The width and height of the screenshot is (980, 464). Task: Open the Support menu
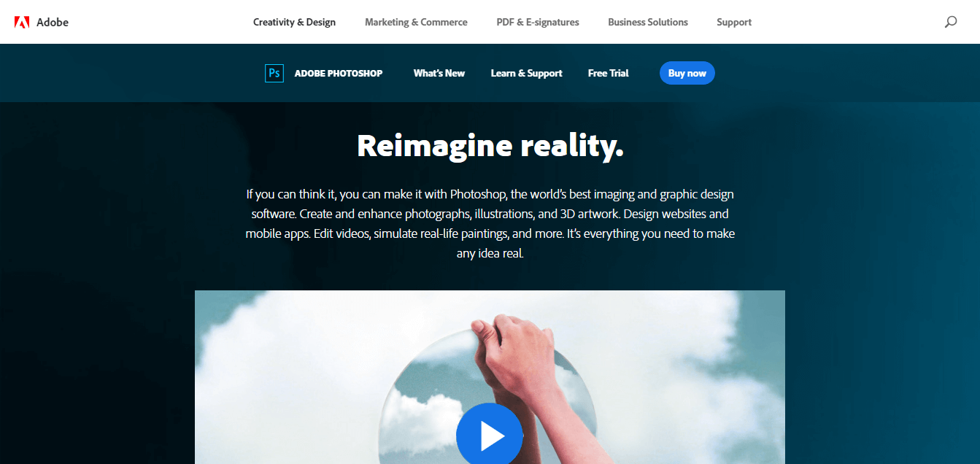[734, 22]
